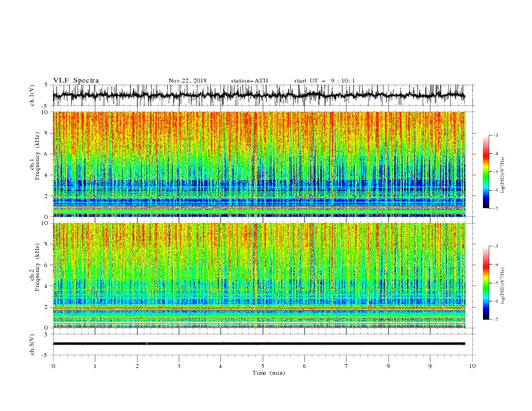
Task: Click the ch.1 spectrogram color scale bar
Action: tap(486, 171)
